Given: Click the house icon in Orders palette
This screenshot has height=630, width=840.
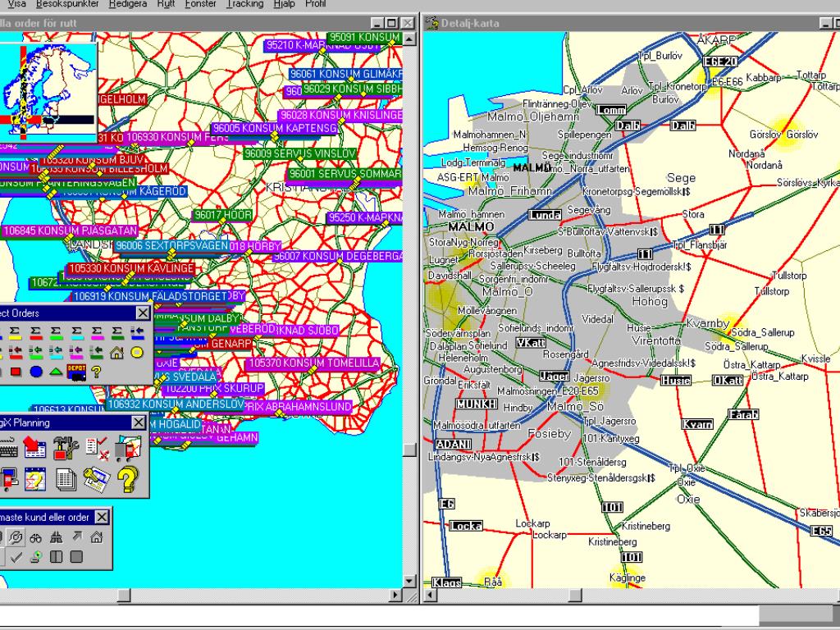Looking at the screenshot, I should pos(116,353).
